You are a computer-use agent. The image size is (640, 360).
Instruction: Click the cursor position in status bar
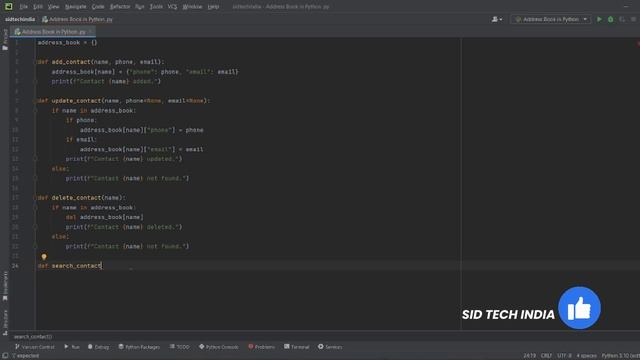530,356
